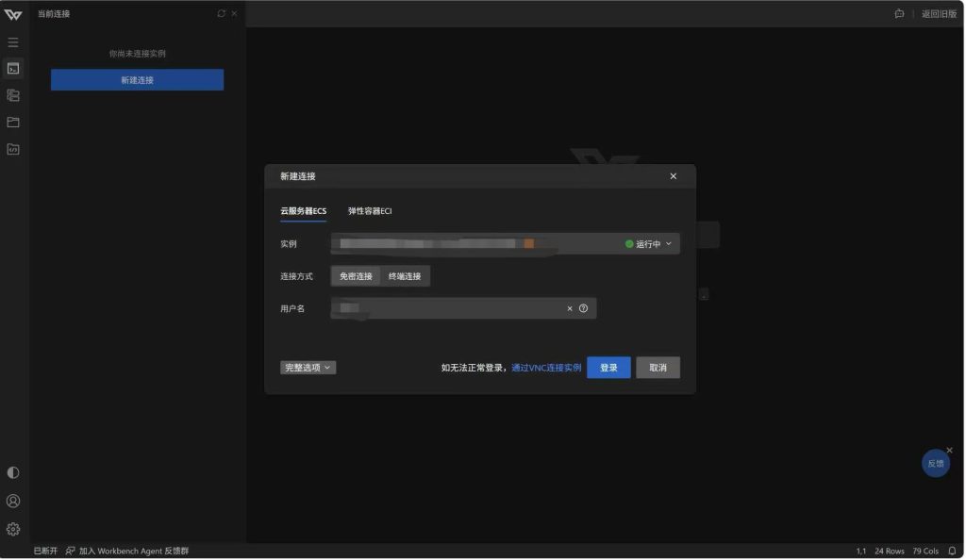Toggle the dark/light theme contrast icon
This screenshot has height=560, width=966.
tap(13, 472)
